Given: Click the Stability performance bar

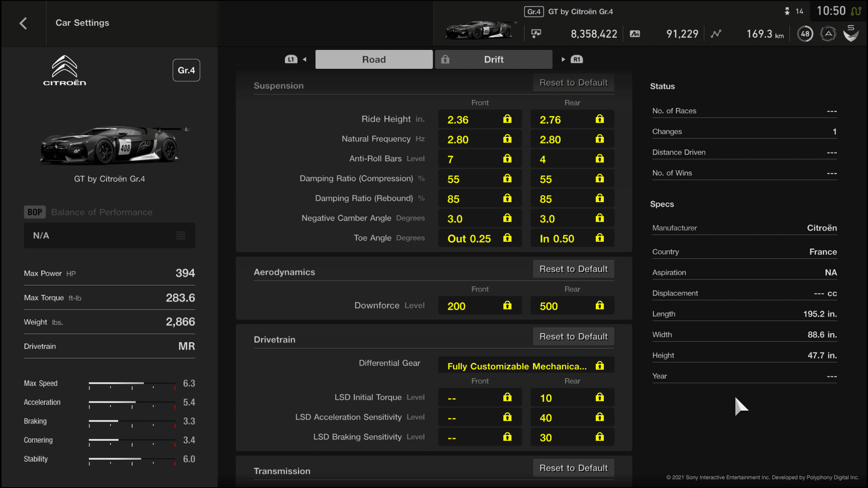Looking at the screenshot, I should [132, 461].
